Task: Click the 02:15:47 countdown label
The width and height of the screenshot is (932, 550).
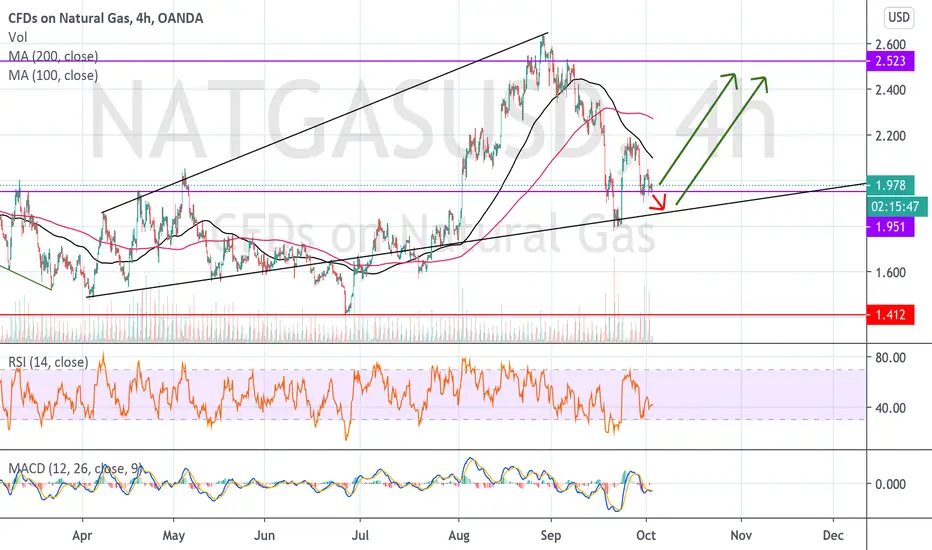Action: (x=895, y=207)
